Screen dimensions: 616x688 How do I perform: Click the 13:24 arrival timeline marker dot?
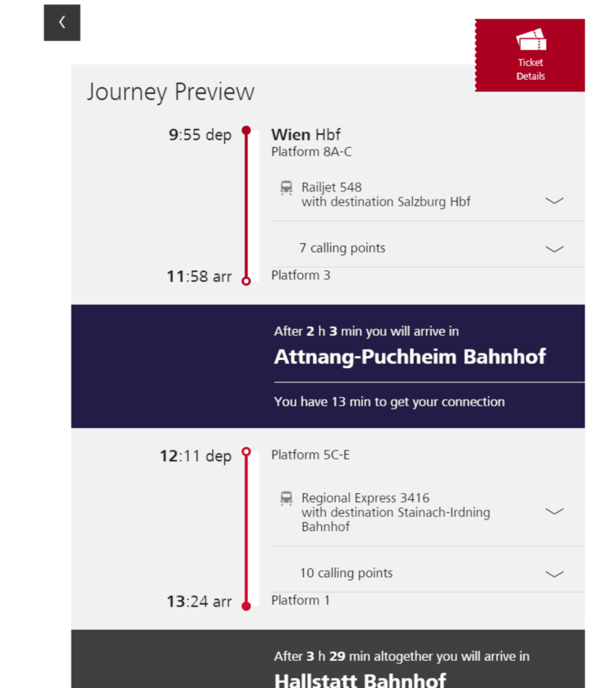point(246,607)
